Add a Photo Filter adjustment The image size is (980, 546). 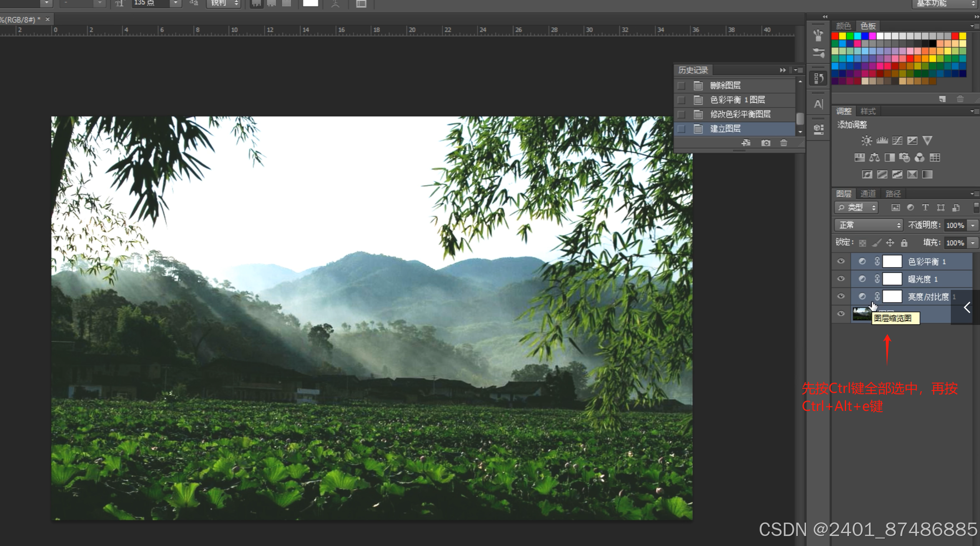tap(904, 158)
